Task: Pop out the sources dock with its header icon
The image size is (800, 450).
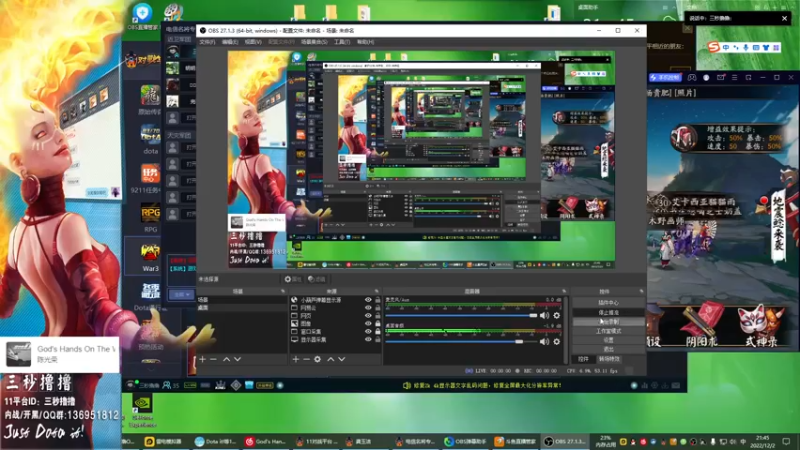Action: pyautogui.click(x=377, y=291)
